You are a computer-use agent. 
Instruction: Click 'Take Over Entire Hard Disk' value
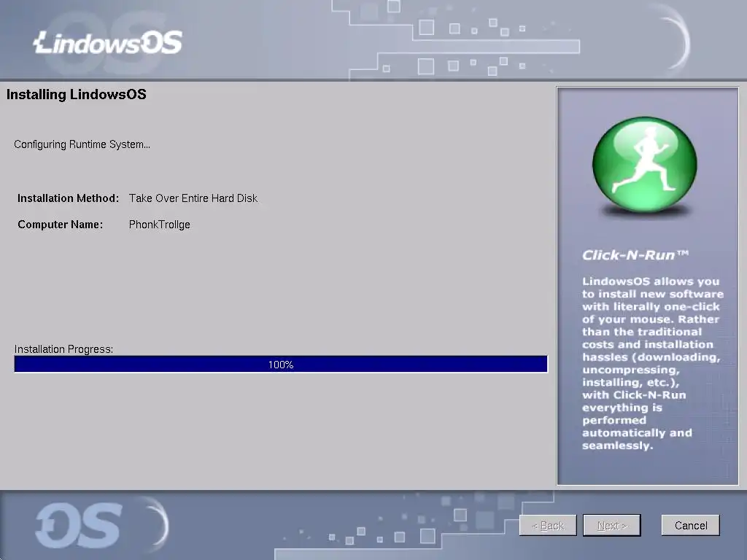(193, 198)
